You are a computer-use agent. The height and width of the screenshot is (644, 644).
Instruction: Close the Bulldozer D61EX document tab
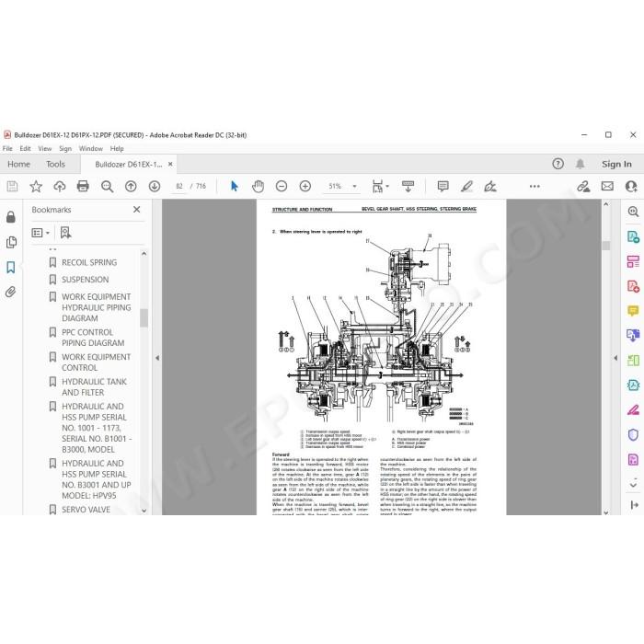pyautogui.click(x=170, y=165)
